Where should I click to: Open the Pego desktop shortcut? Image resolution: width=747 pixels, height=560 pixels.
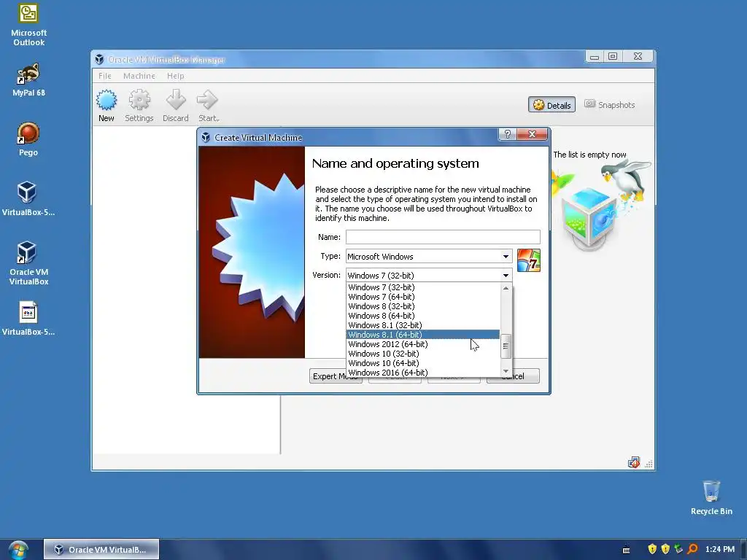[28, 139]
